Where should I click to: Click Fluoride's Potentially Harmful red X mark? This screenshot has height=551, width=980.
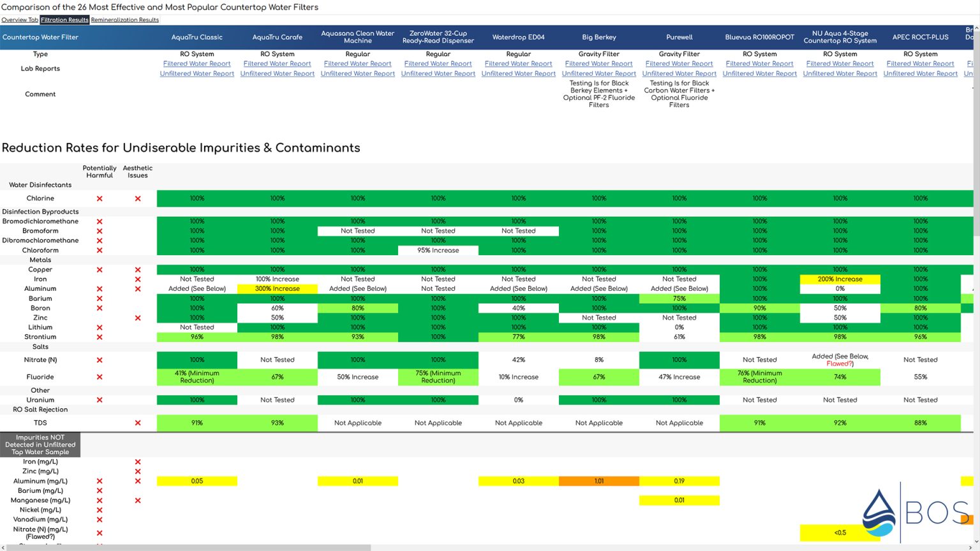tap(100, 377)
